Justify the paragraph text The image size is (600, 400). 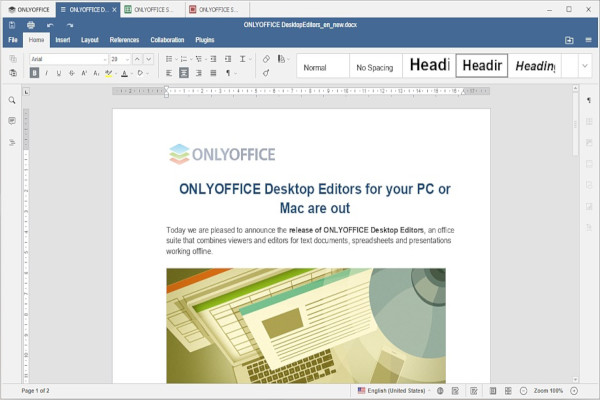click(213, 73)
